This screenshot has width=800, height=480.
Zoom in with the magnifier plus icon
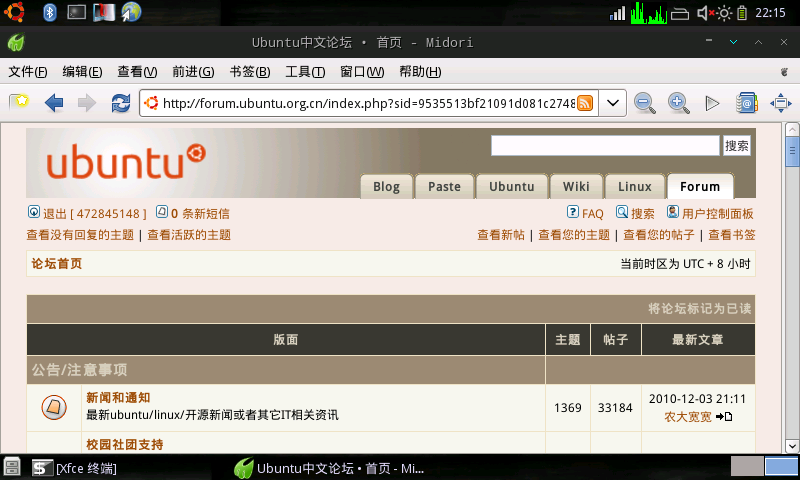679,103
